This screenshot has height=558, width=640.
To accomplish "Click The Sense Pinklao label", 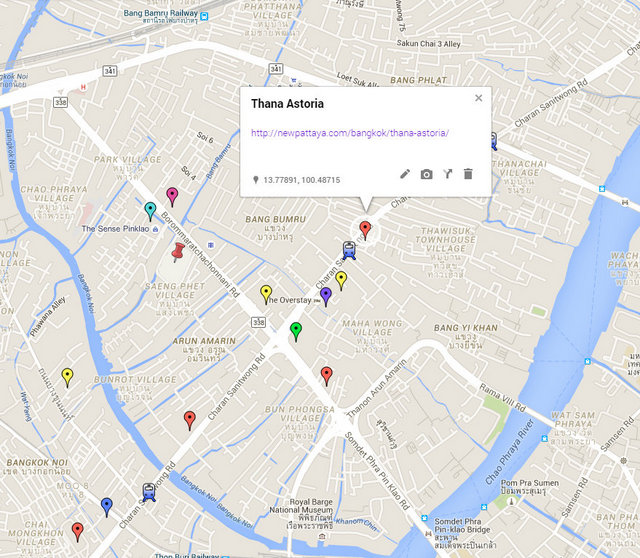I will coord(115,229).
